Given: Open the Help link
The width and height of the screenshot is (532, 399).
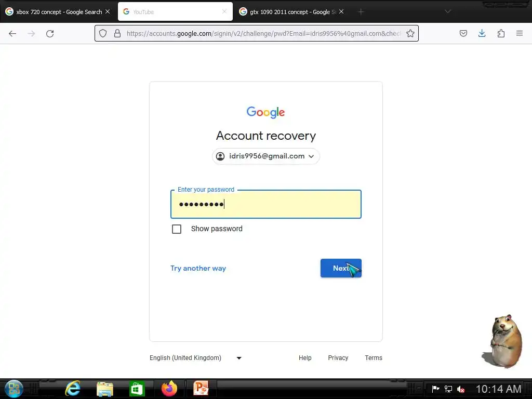Looking at the screenshot, I should (305, 357).
